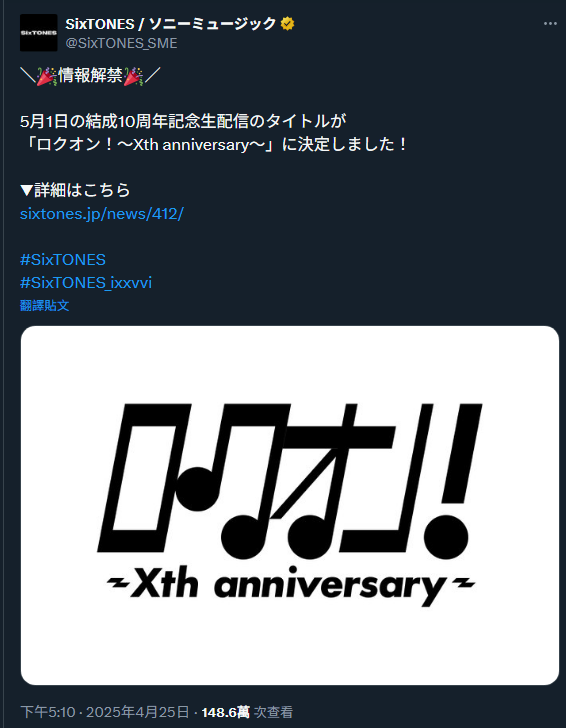Open the sixtones.jp/news/412/ link
The width and height of the screenshot is (566, 728).
[x=102, y=214]
